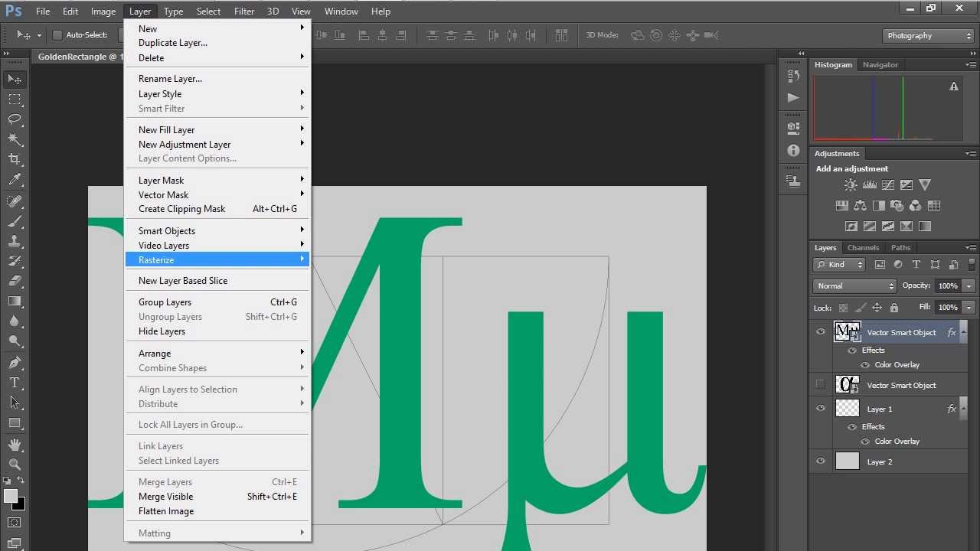Show the hidden Vector Smart Object layer
This screenshot has height=551, width=980.
821,384
